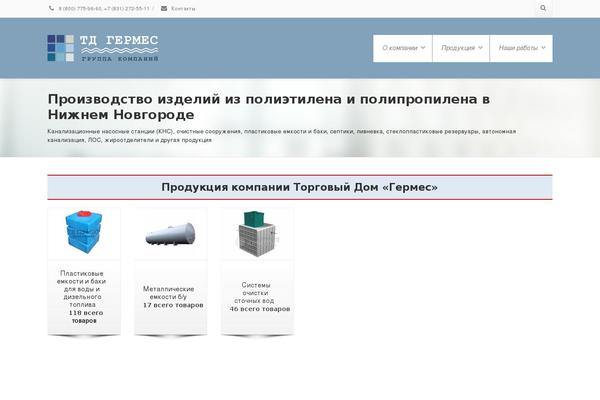Click the phone numbers in top bar
The width and height of the screenshot is (600, 400).
point(104,8)
